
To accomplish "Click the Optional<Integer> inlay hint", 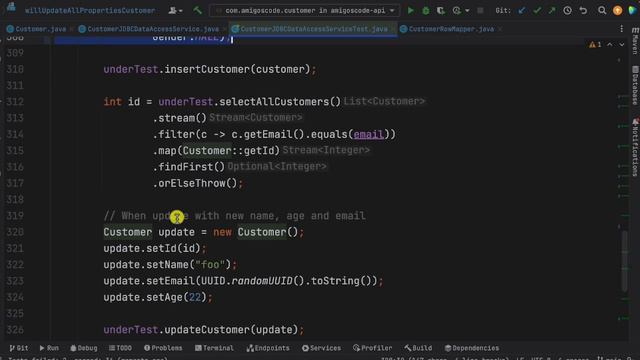I will [277, 167].
